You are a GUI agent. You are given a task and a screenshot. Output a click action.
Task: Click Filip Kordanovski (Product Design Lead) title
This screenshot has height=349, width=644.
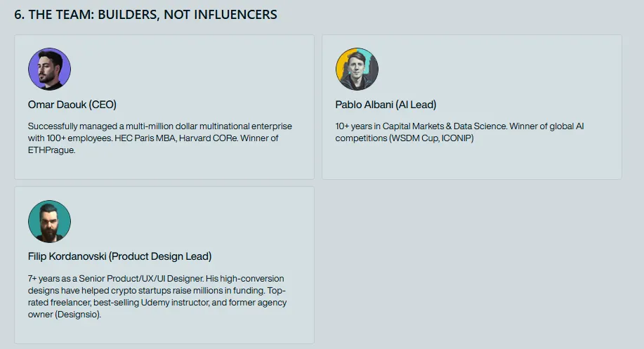point(119,256)
